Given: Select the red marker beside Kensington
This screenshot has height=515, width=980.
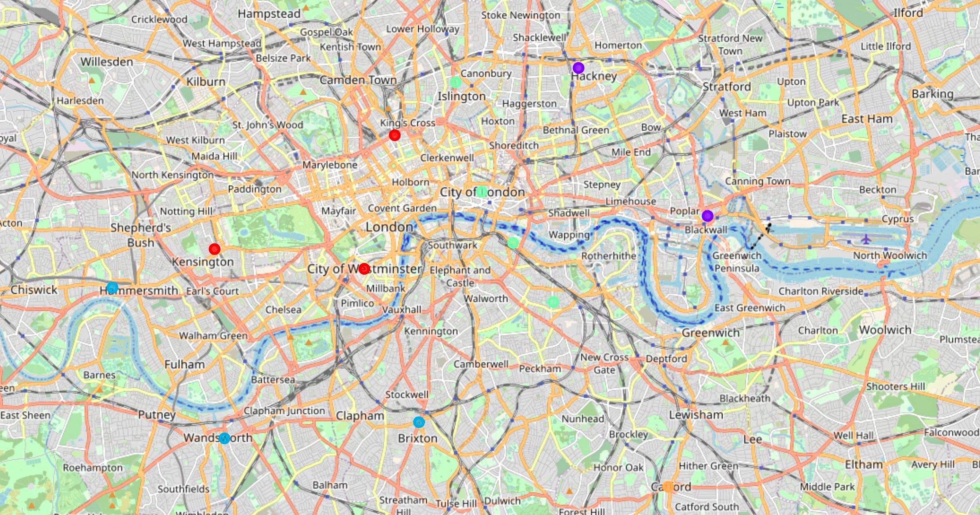Looking at the screenshot, I should coord(214,250).
